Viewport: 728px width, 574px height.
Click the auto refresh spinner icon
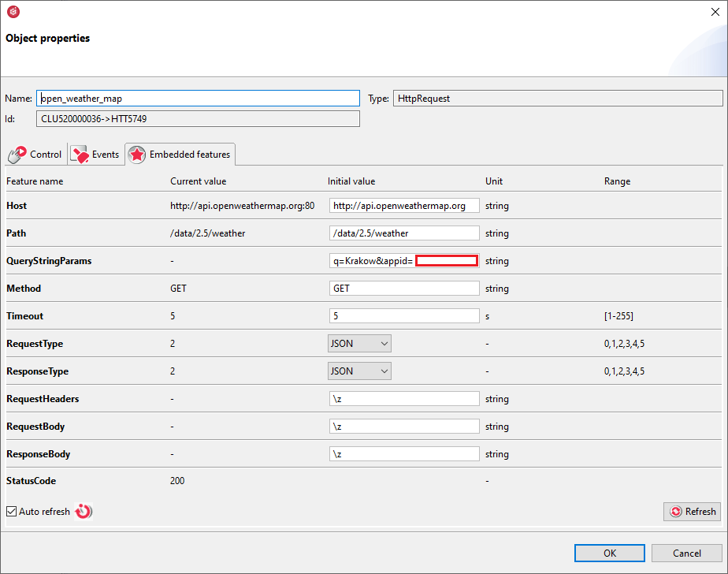[x=84, y=512]
